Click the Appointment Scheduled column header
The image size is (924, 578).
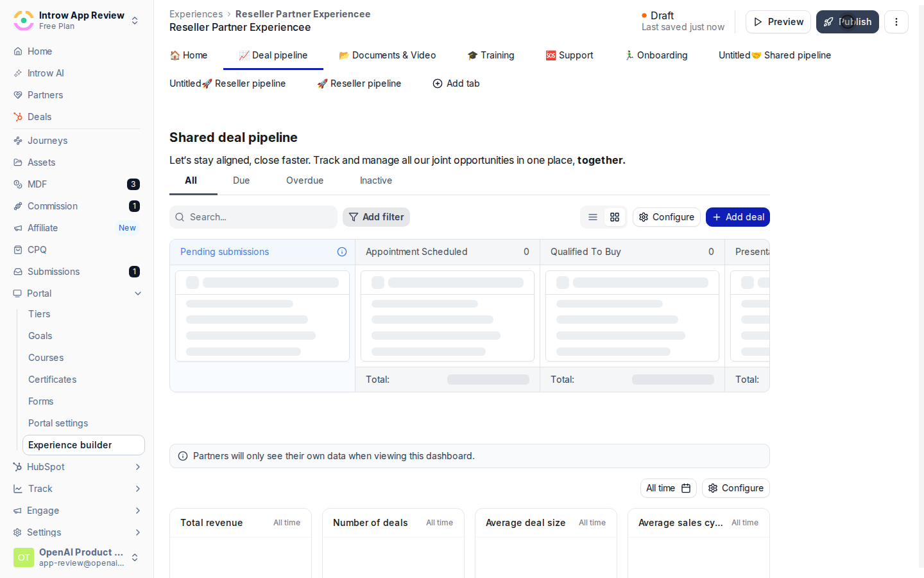coord(447,252)
